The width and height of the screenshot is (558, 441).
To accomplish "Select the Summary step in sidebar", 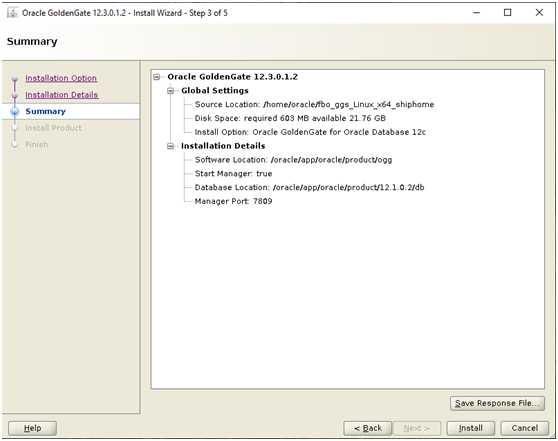I will pos(46,111).
